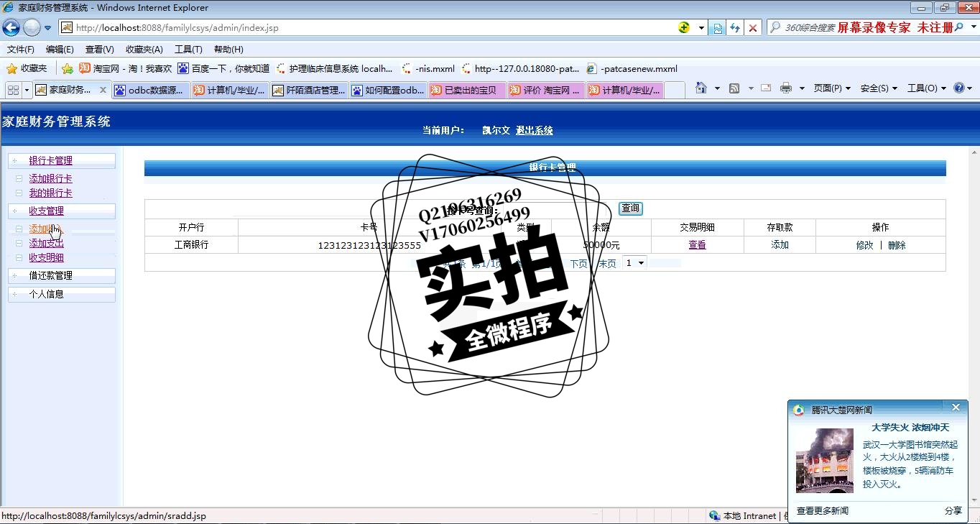Click the browser Back arrow button
The width and height of the screenshot is (980, 524).
click(x=11, y=27)
